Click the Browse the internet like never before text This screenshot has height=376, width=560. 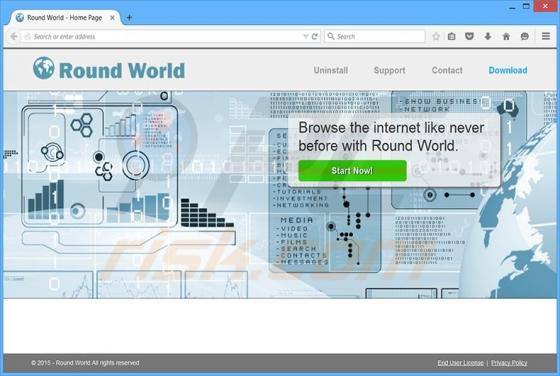391,137
